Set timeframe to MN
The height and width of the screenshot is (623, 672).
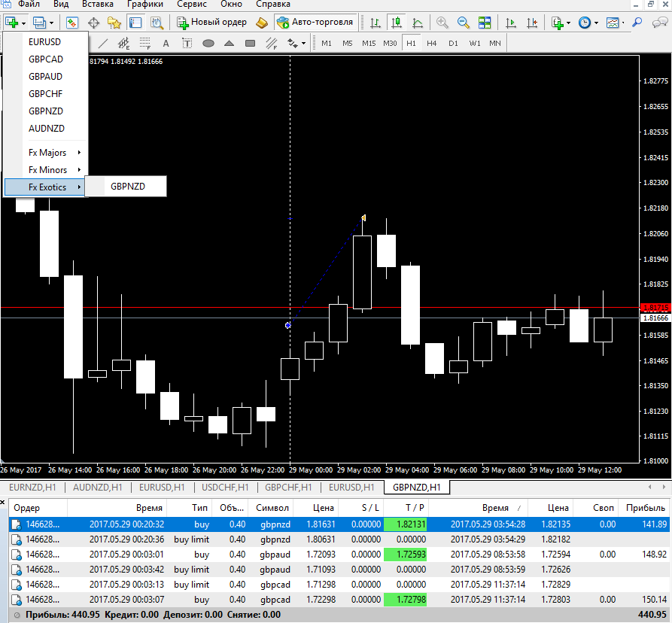(495, 44)
